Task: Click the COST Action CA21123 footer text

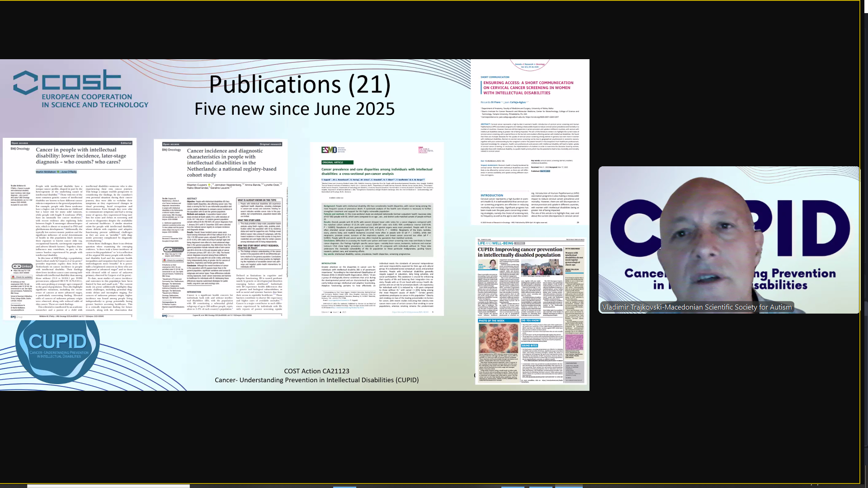Action: (316, 371)
